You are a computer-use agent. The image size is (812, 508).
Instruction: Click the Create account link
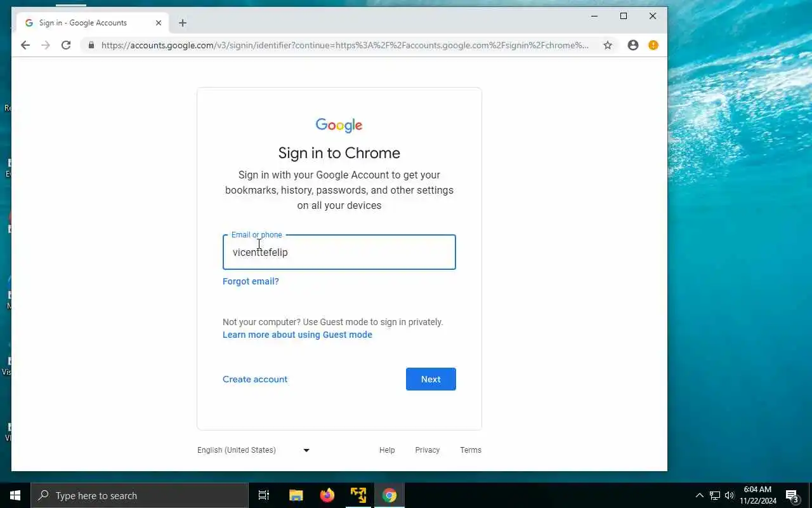tap(255, 379)
